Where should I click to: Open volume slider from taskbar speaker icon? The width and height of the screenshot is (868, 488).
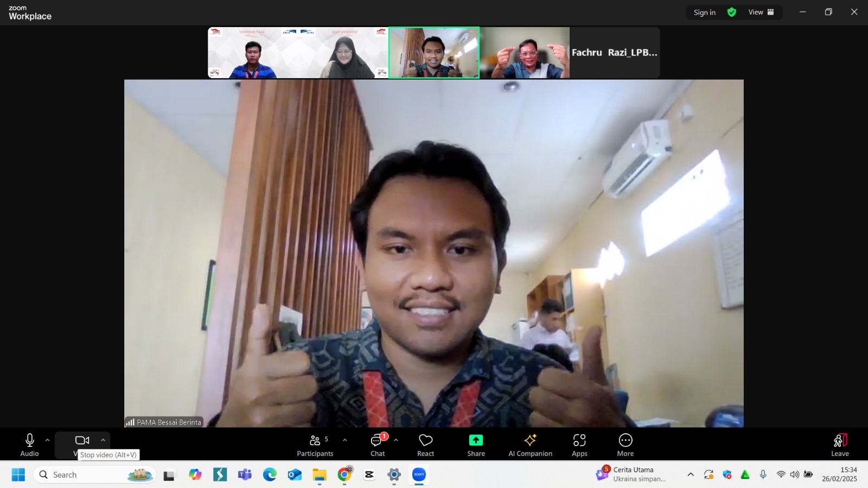[x=795, y=474]
